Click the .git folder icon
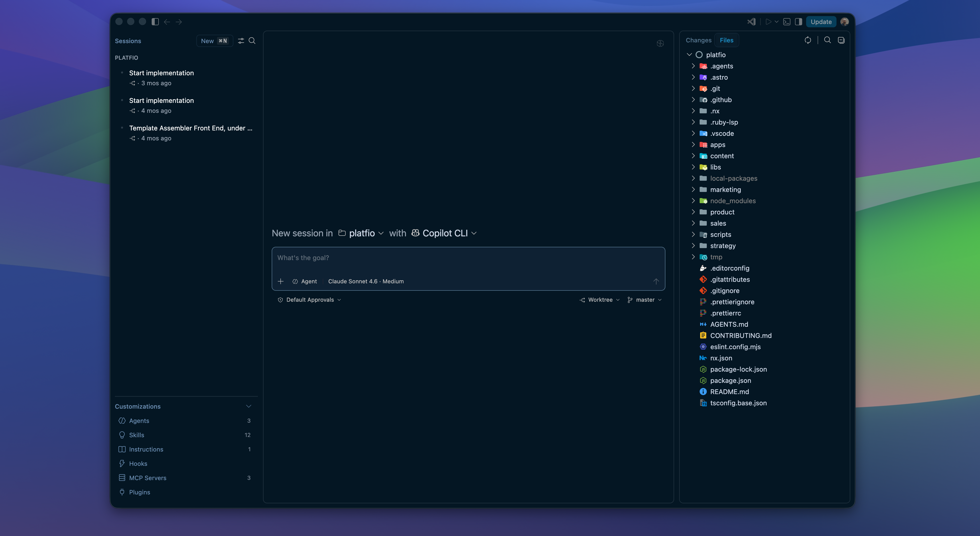980x536 pixels. (703, 89)
